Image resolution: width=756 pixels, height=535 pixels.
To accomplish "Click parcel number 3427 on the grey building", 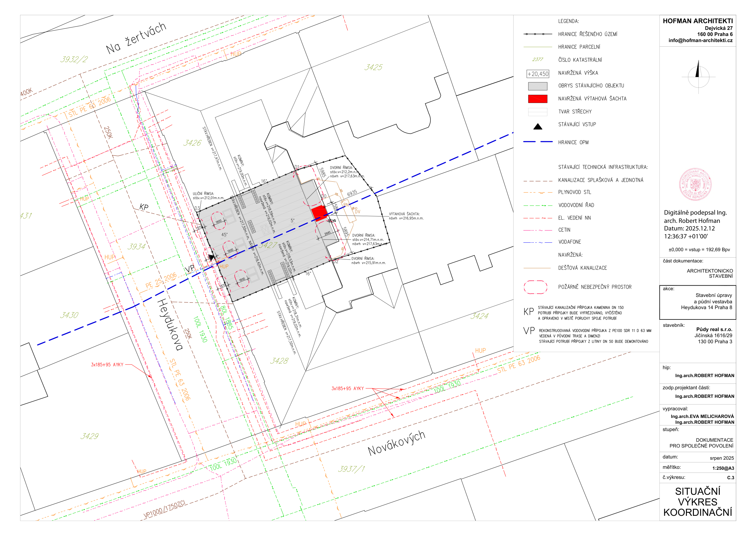I will tap(268, 245).
